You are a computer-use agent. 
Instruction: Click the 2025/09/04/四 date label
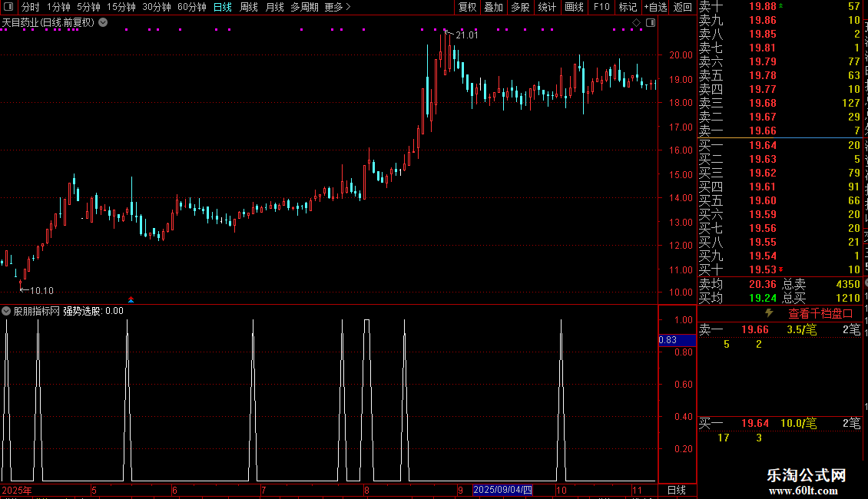tap(502, 490)
